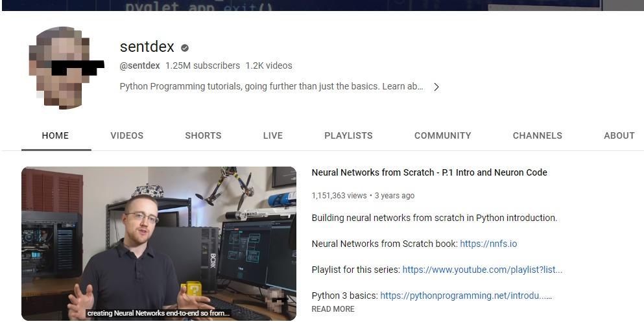The height and width of the screenshot is (326, 644).
Task: Visit the pythonprogramming.net Python 3 basics link
Action: [x=466, y=296]
